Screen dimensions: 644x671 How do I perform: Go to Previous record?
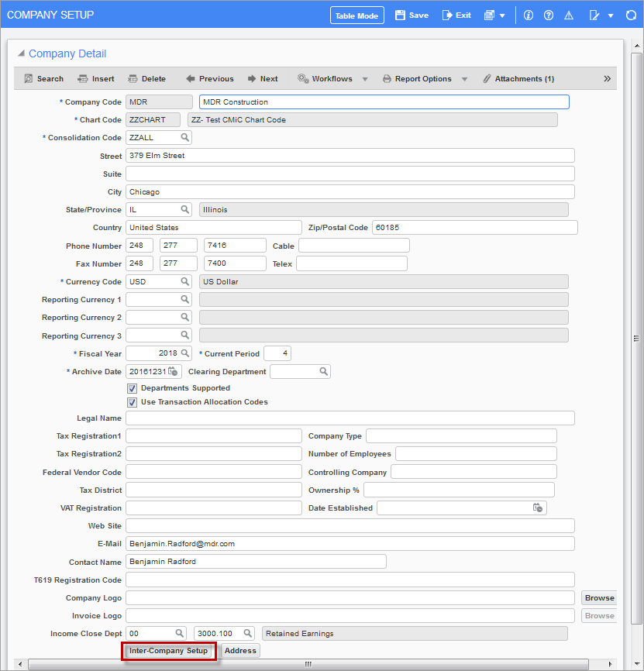(210, 79)
